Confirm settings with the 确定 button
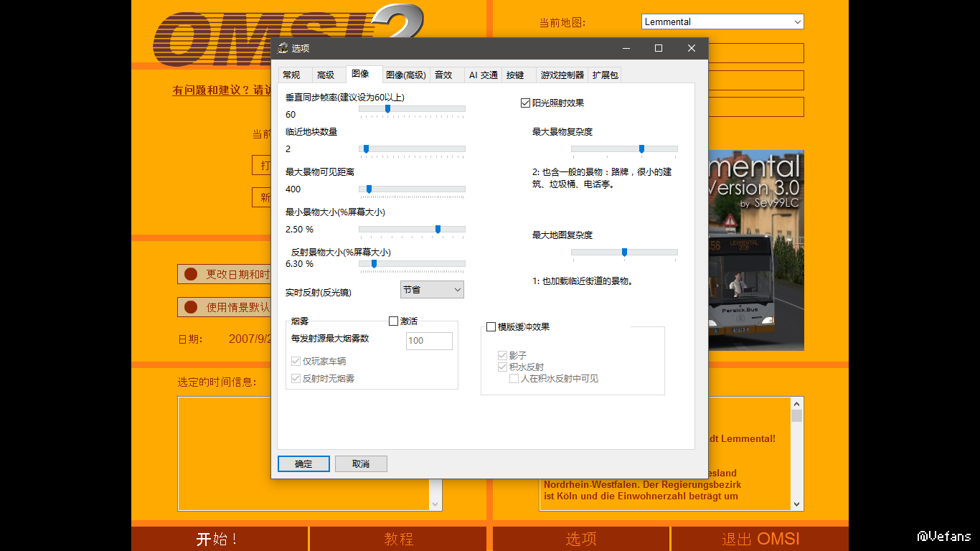This screenshot has width=980, height=551. click(x=303, y=464)
